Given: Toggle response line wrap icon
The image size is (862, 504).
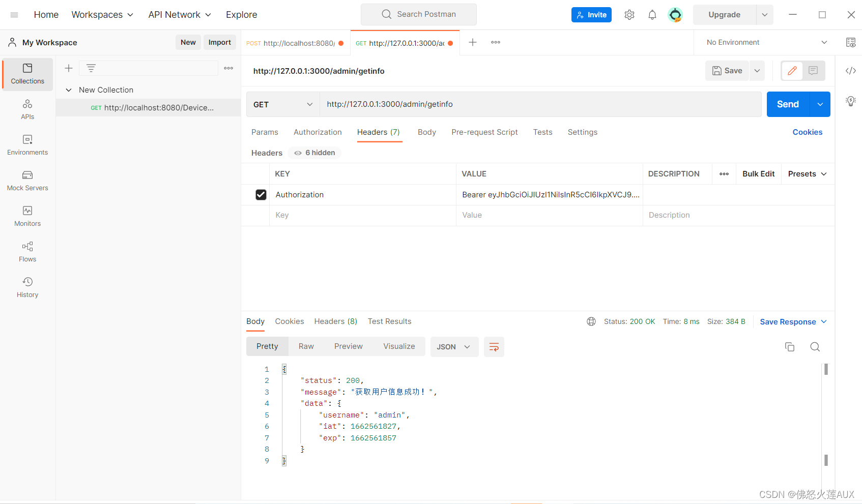Looking at the screenshot, I should (x=494, y=347).
